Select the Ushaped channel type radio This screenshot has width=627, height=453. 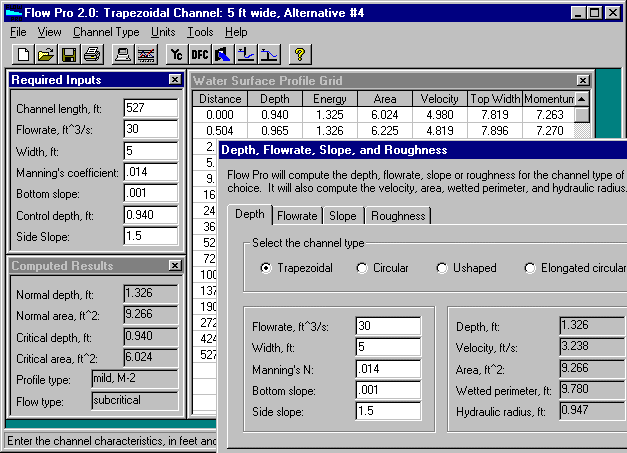click(x=441, y=267)
